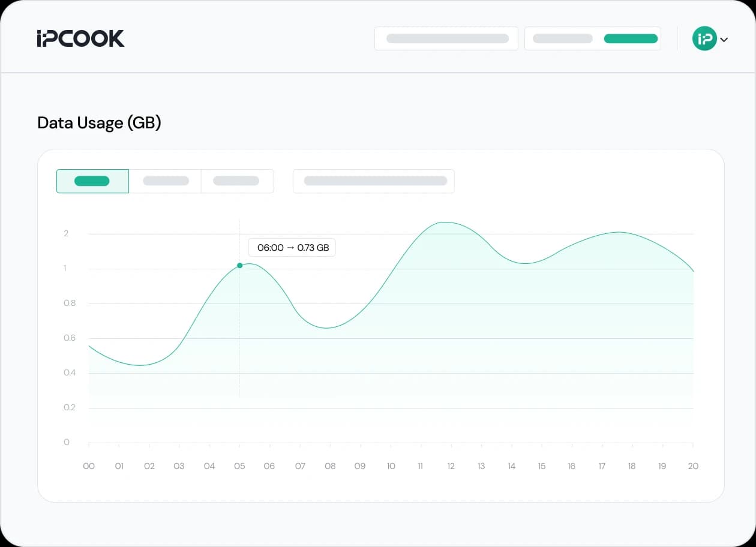Click the 00 hour label on x-axis
Screen dimensions: 756x547
tap(89, 466)
